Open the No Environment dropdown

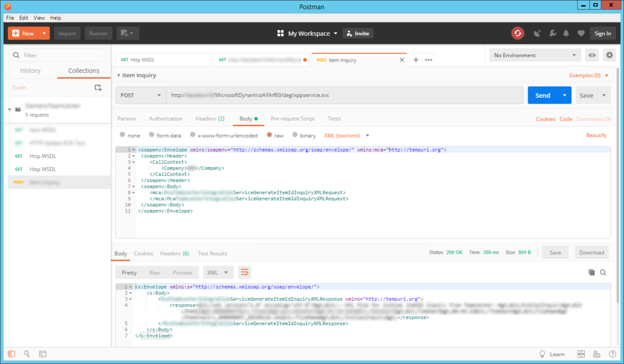(534, 55)
